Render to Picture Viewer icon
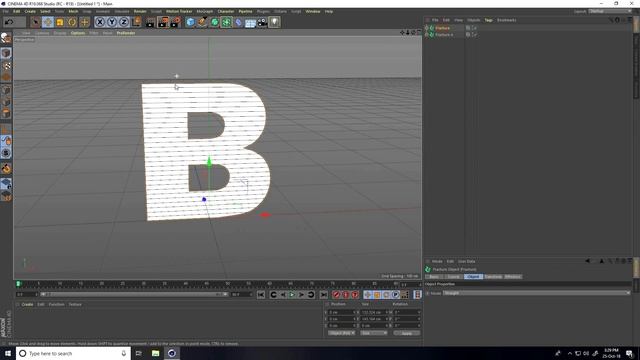This screenshot has width=640, height=360. point(163,22)
